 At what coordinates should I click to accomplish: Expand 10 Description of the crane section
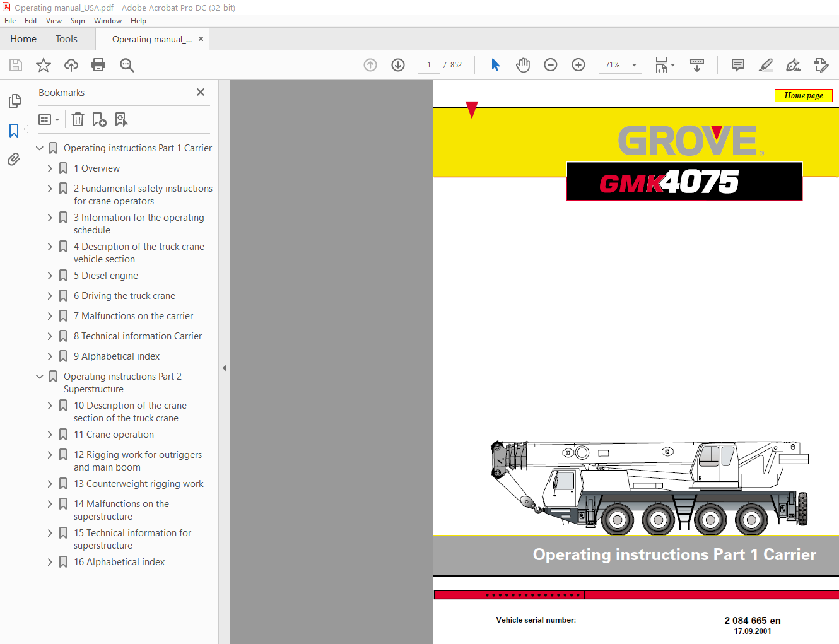pyautogui.click(x=50, y=406)
